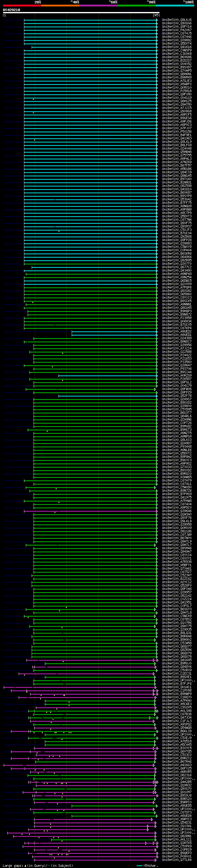The width and height of the screenshot is (197, 868).
Task: Pick the UniRef100_B6KLS9 entry
Action: [177, 731]
